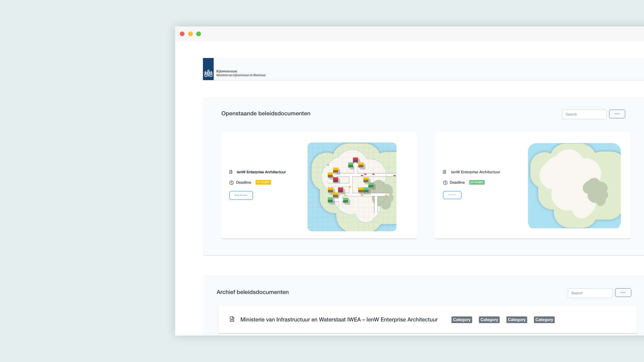Click clock icon beside 01-10-2021 deadline

tap(231, 183)
